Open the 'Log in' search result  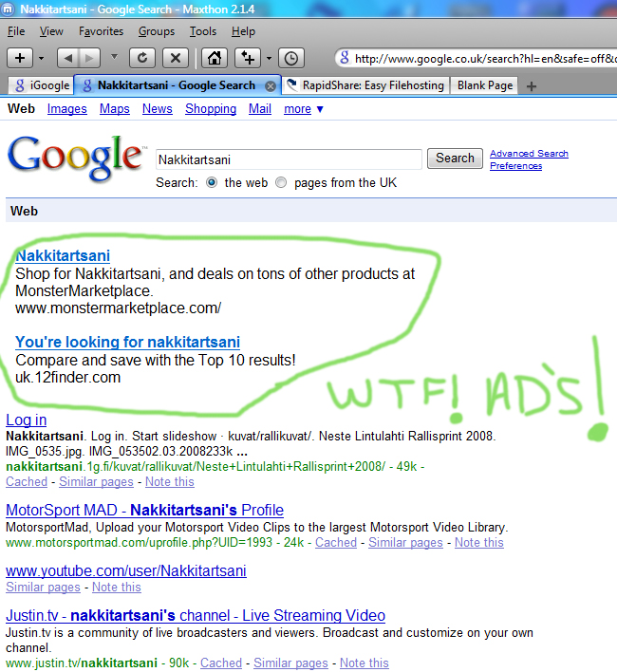click(27, 420)
